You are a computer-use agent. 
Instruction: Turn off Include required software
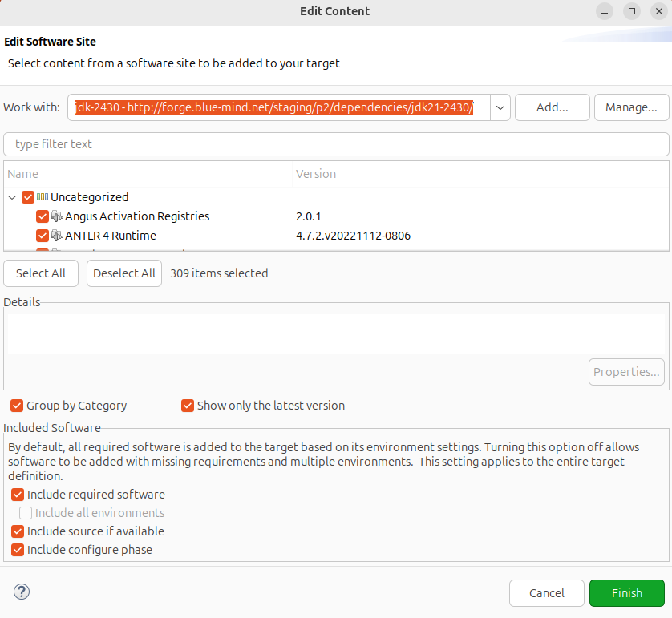[18, 495]
